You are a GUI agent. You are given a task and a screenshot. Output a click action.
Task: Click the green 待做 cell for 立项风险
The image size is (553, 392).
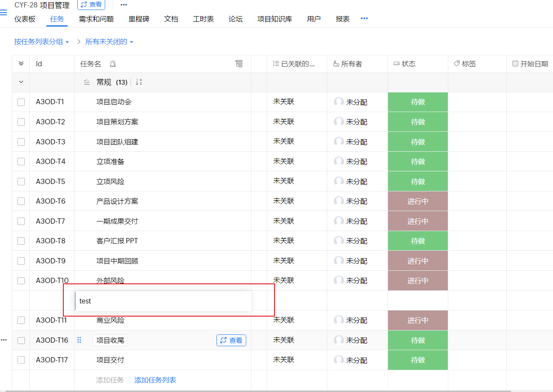pyautogui.click(x=418, y=181)
